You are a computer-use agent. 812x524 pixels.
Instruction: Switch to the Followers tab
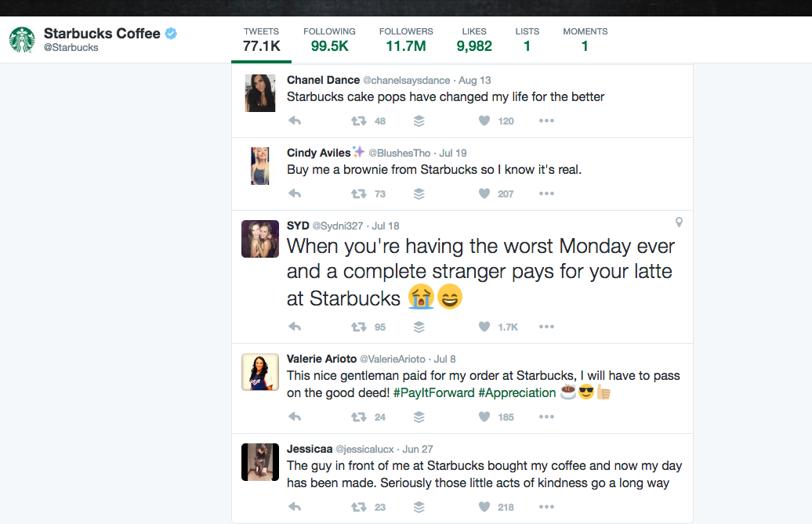point(405,39)
